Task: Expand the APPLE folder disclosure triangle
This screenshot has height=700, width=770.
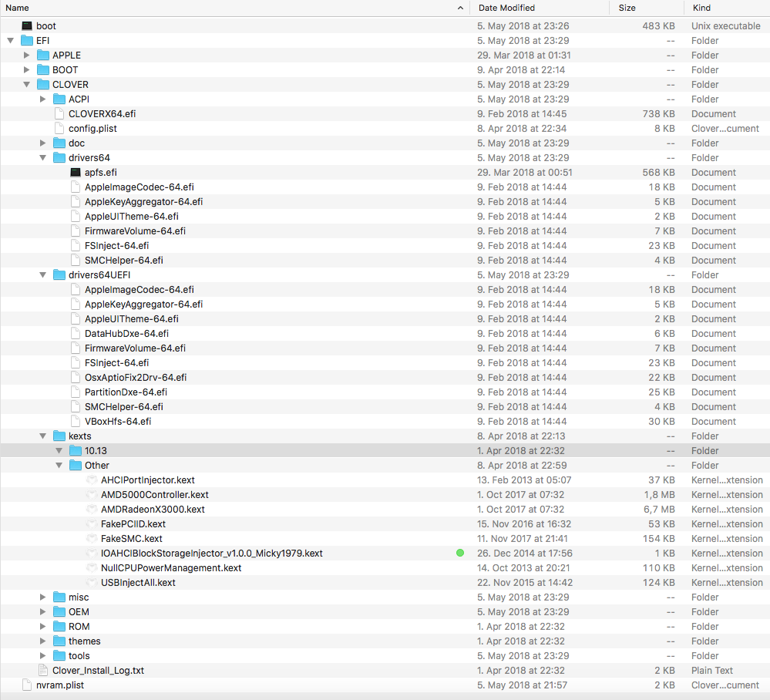Action: coord(26,55)
